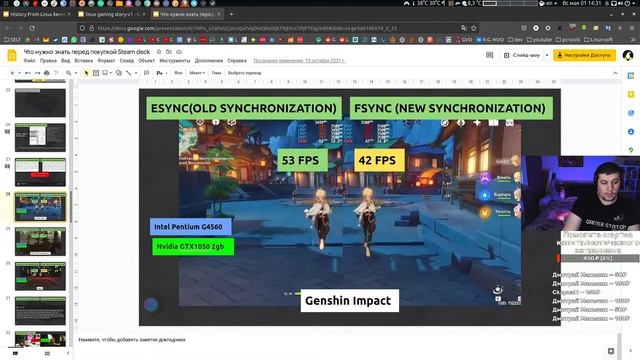The image size is (640, 360).
Task: Activate the paint format tool
Action: coord(56,73)
